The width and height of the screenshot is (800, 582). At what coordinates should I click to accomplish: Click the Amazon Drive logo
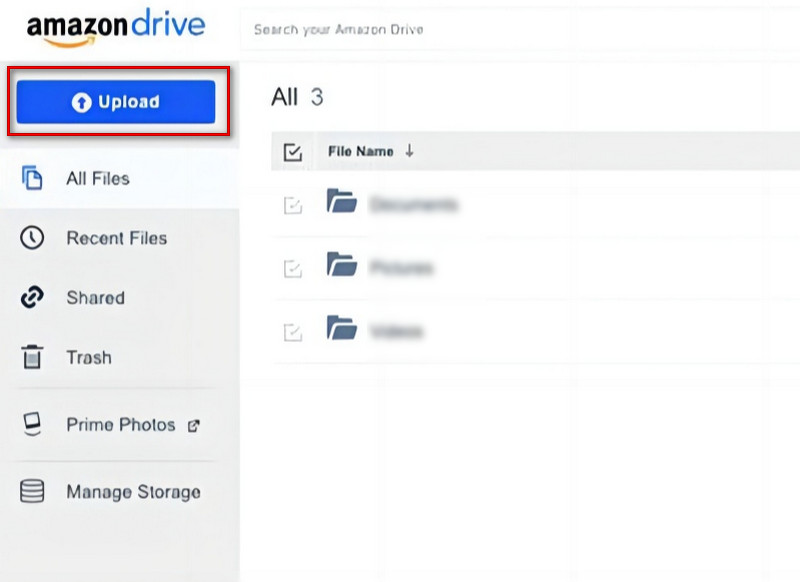point(116,28)
